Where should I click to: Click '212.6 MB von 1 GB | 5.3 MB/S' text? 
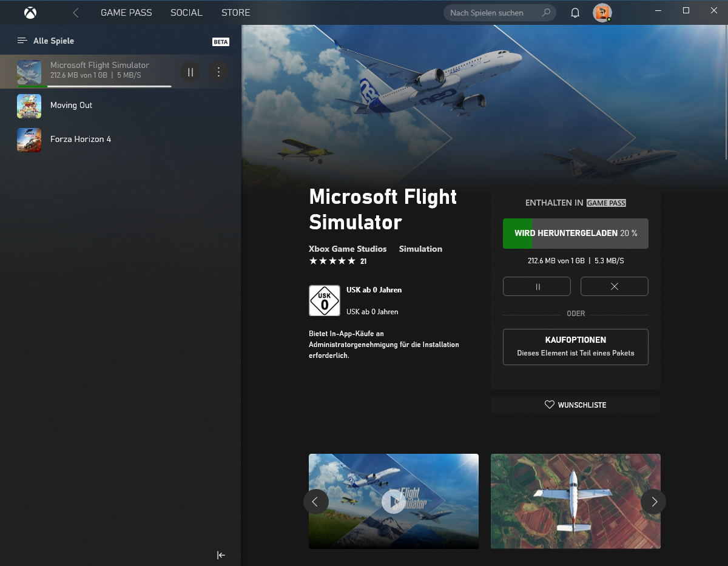(576, 261)
